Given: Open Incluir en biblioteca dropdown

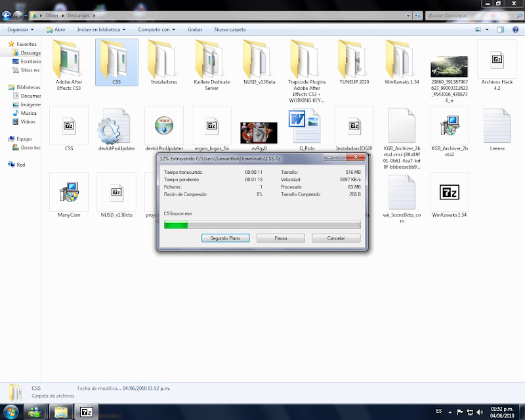Looking at the screenshot, I should (x=101, y=30).
